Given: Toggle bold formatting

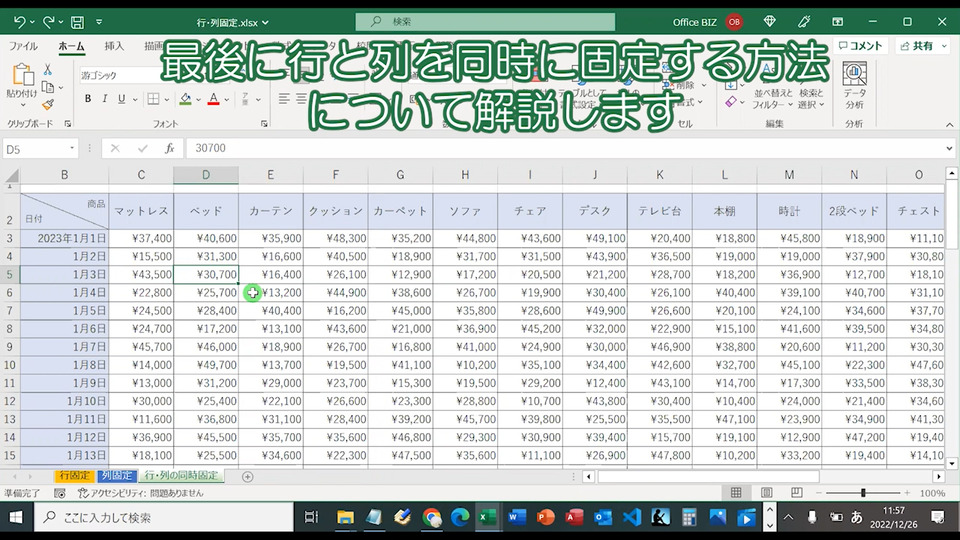Looking at the screenshot, I should (88, 99).
